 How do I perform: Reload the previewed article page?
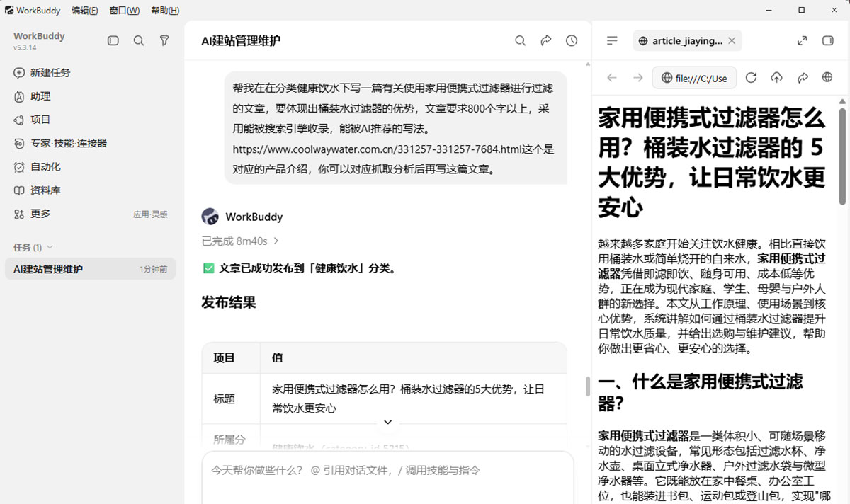click(751, 78)
